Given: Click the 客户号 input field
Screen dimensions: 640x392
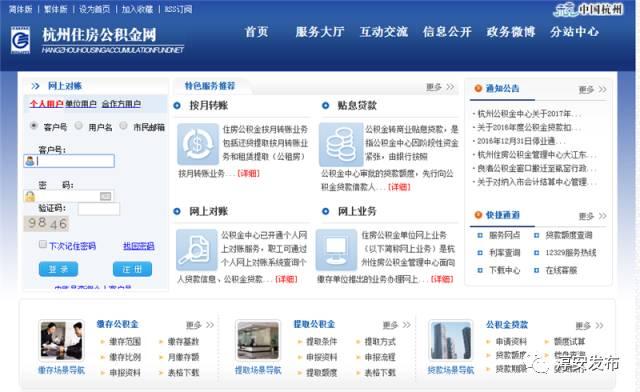Looking at the screenshot, I should tap(69, 161).
